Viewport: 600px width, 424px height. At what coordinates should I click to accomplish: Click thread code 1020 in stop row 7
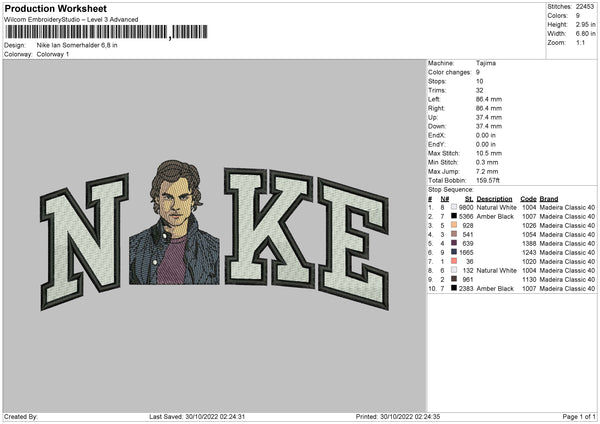[529, 261]
